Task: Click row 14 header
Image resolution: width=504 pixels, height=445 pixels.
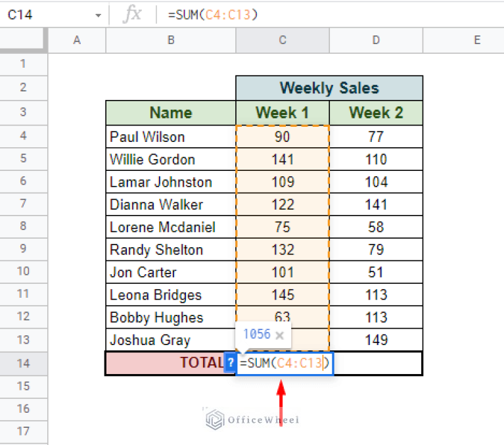Action: pyautogui.click(x=24, y=363)
